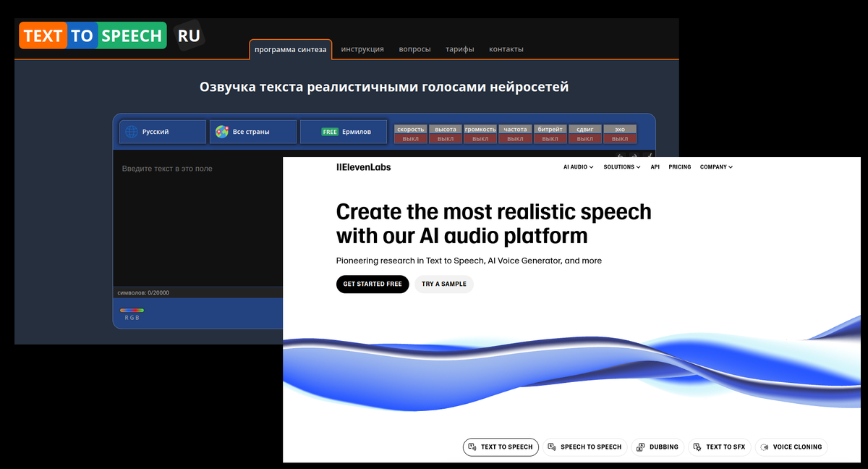The height and width of the screenshot is (469, 868).
Task: Open the инструкция tab
Action: pyautogui.click(x=362, y=49)
